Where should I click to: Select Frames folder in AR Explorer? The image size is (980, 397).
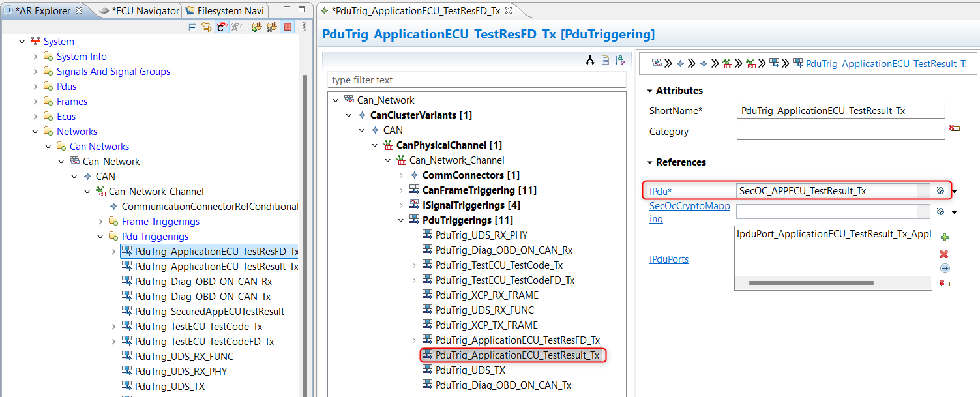pyautogui.click(x=72, y=102)
